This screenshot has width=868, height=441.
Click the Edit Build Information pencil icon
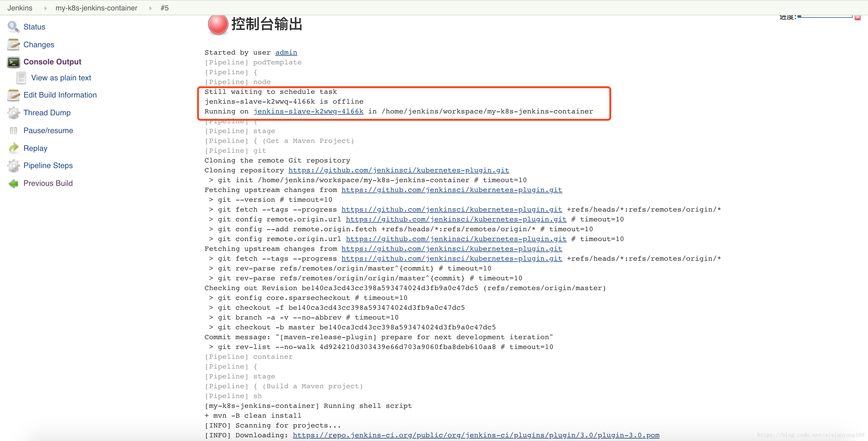[13, 95]
